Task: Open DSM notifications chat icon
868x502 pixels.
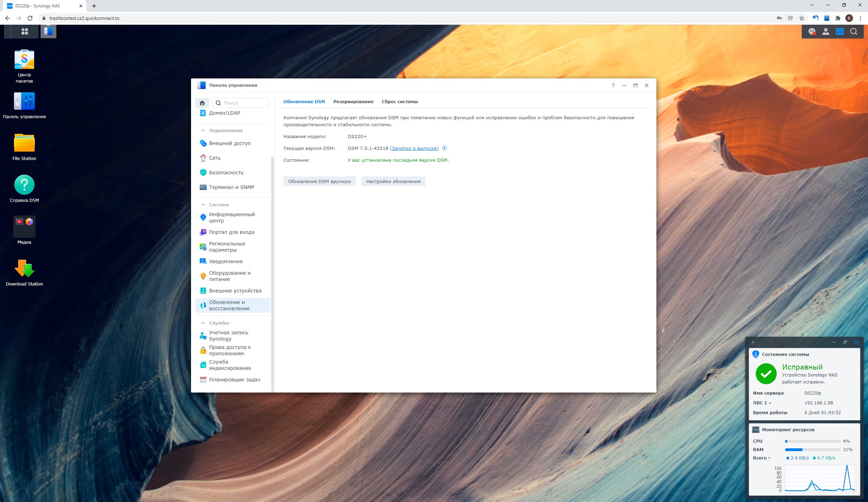Action: tap(812, 32)
